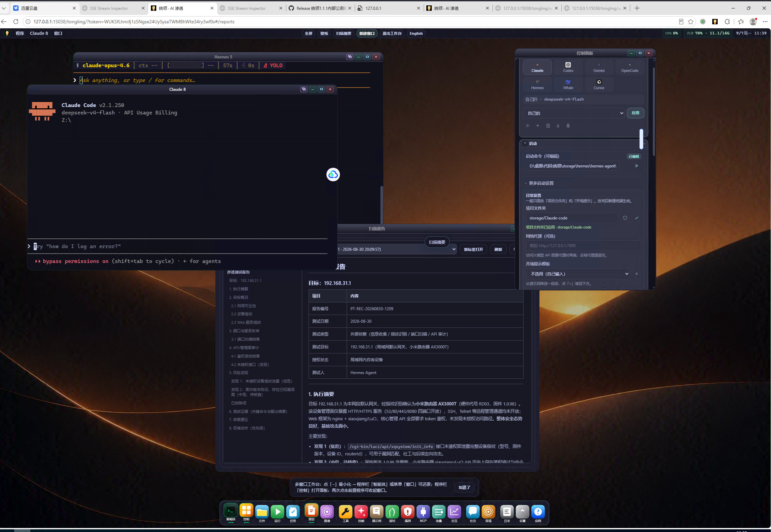Open the 窗口 menu in top bar
The image size is (771, 532).
point(58,33)
